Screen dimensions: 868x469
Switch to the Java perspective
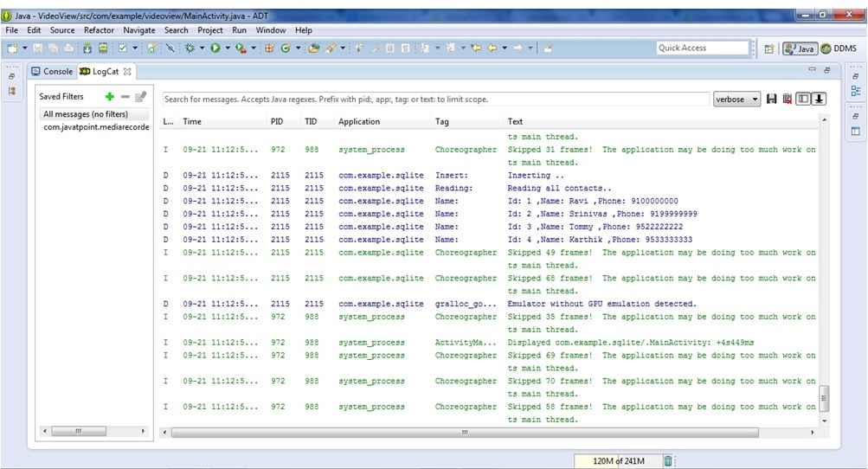[800, 48]
